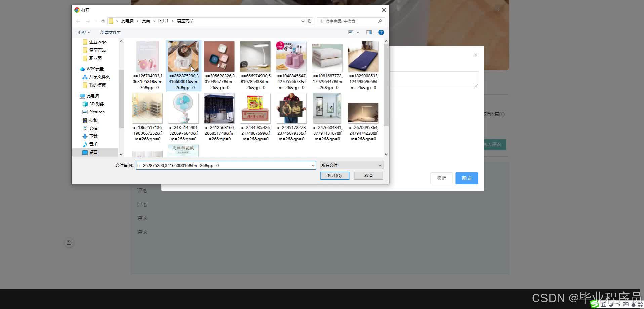Go back using the back arrow

pos(78,21)
